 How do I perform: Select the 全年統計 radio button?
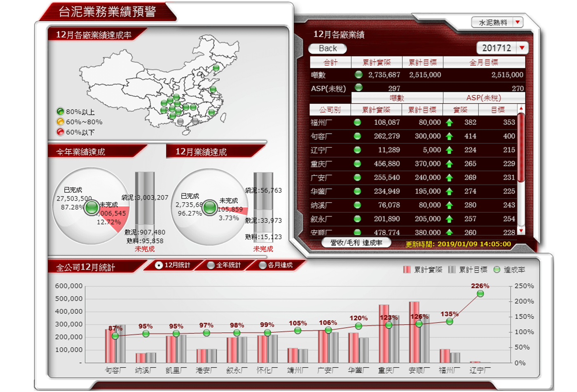click(x=211, y=266)
